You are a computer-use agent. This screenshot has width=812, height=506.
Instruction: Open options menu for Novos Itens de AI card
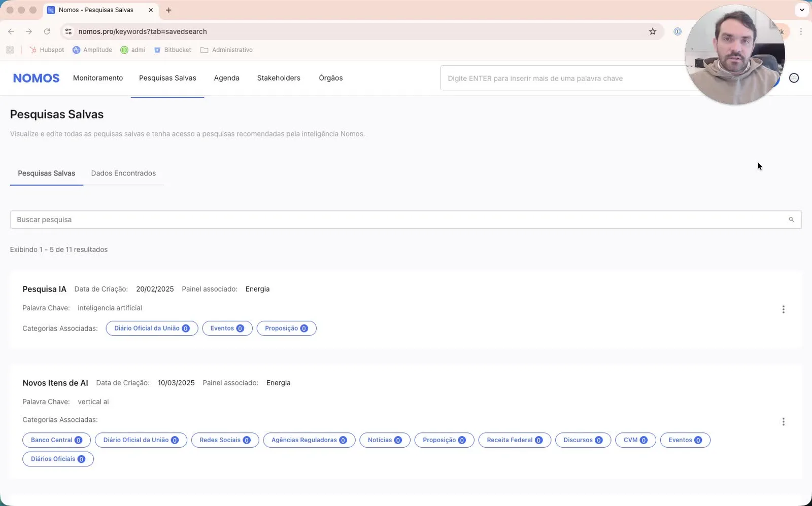point(783,421)
